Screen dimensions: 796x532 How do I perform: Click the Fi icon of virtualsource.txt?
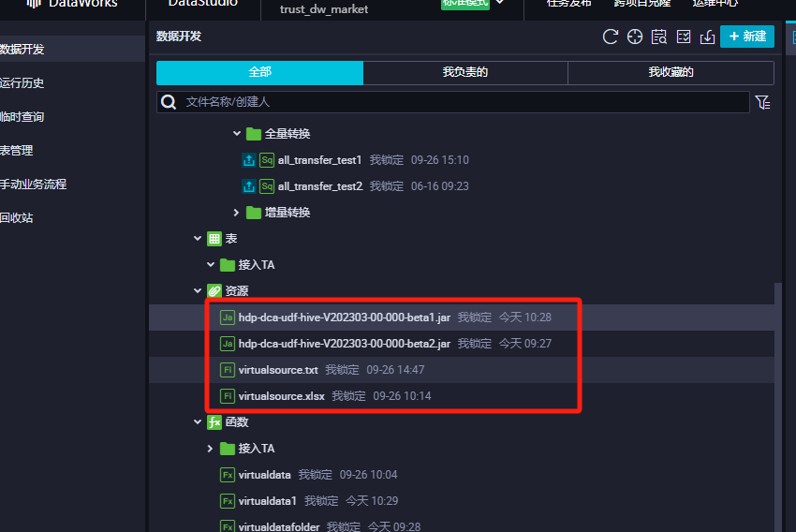coord(227,370)
